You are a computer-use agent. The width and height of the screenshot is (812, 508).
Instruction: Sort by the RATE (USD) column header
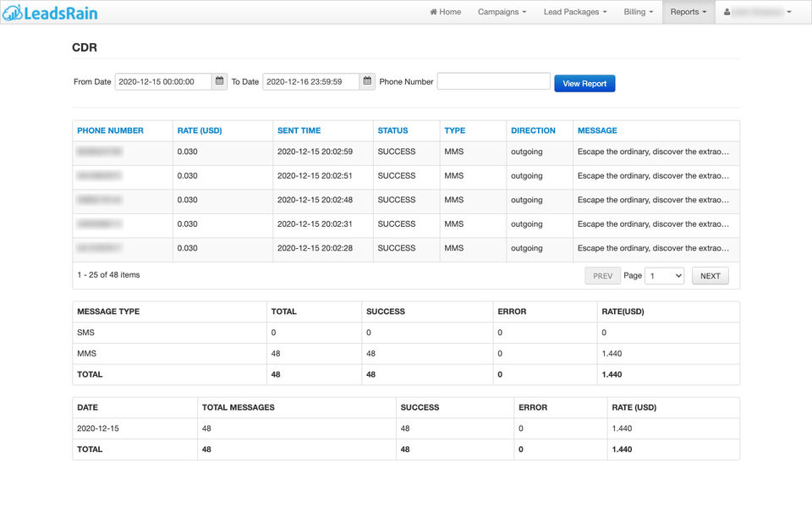[x=199, y=130]
